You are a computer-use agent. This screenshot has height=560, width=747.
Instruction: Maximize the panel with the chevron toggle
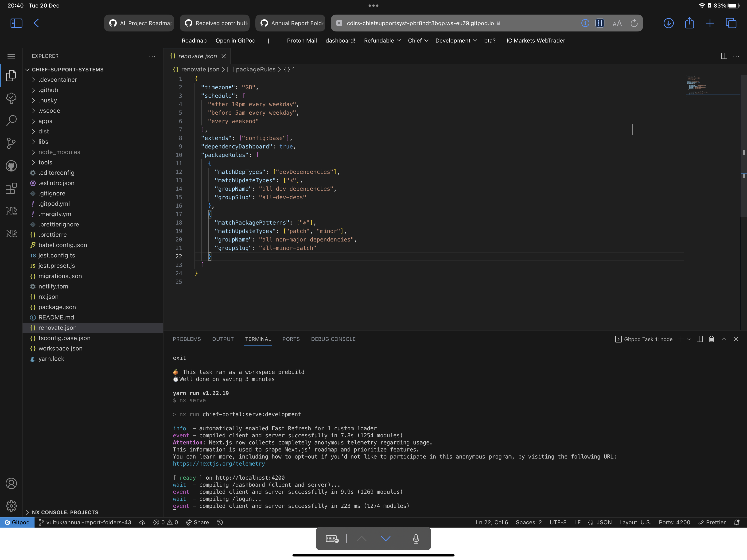click(x=724, y=339)
